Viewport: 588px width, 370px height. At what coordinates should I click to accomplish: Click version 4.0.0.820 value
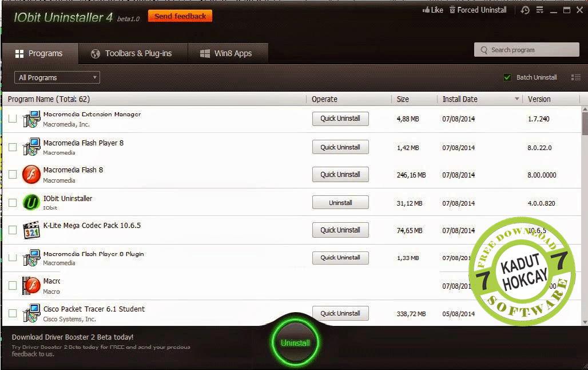[x=541, y=203]
